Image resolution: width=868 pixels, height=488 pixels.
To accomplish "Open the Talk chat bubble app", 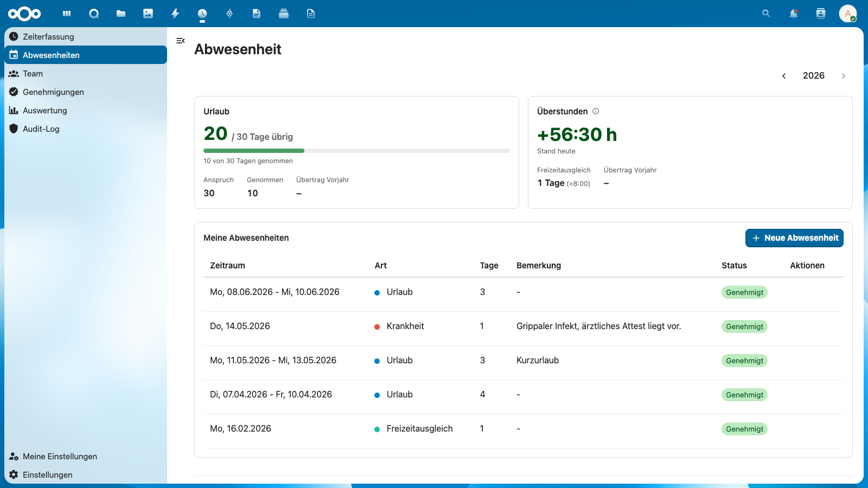I will [x=94, y=14].
